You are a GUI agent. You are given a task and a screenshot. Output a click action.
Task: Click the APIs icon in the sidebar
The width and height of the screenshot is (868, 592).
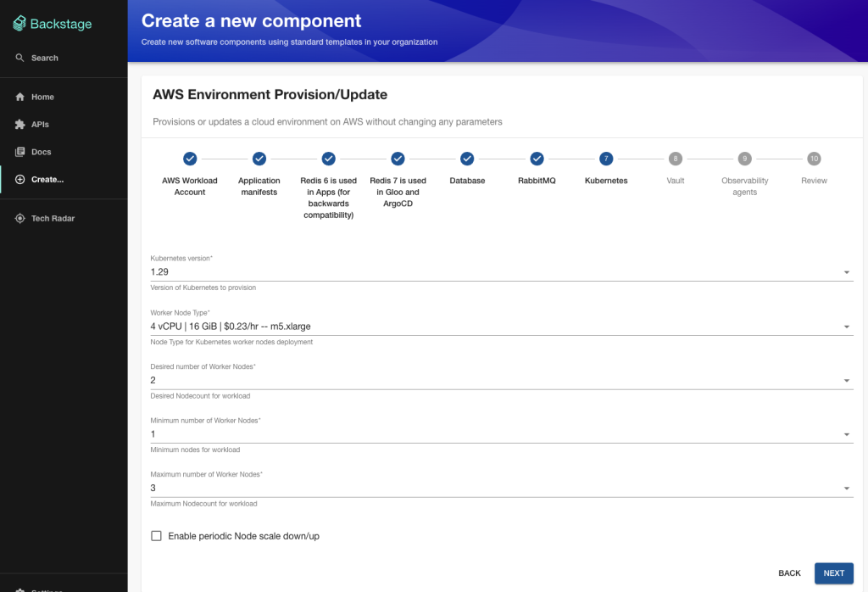pyautogui.click(x=19, y=124)
